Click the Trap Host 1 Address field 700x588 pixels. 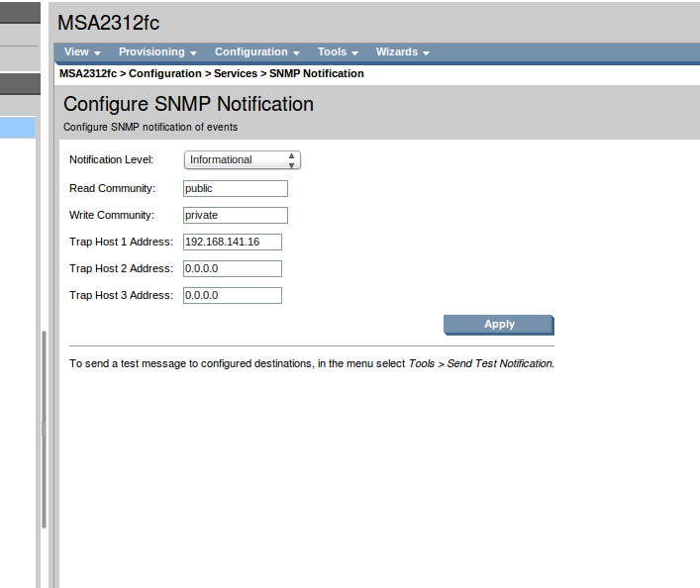(x=233, y=242)
